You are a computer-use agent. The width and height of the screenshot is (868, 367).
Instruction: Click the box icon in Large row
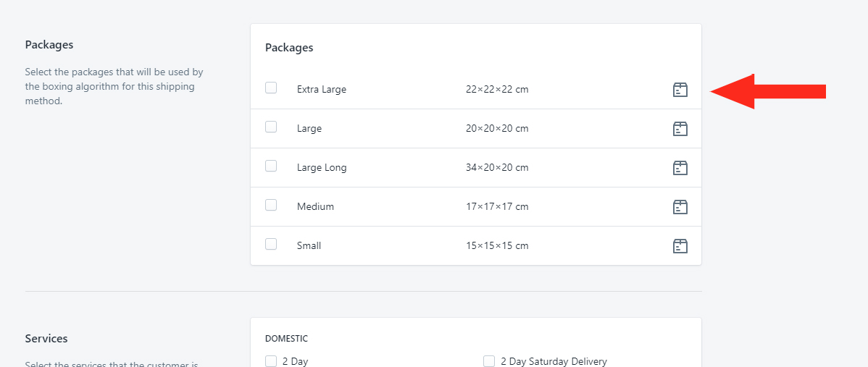[x=680, y=129]
